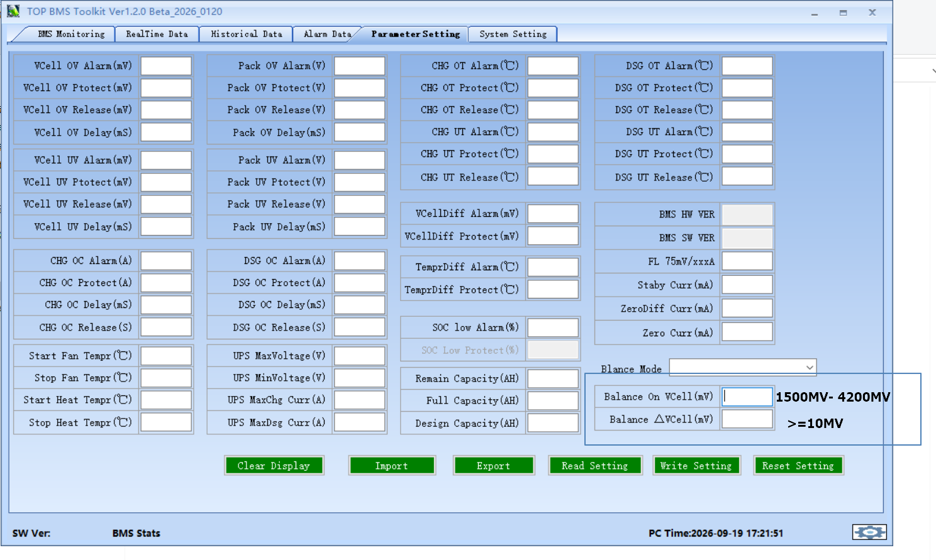Click the Reset Setting button
936x560 pixels.
(x=798, y=466)
